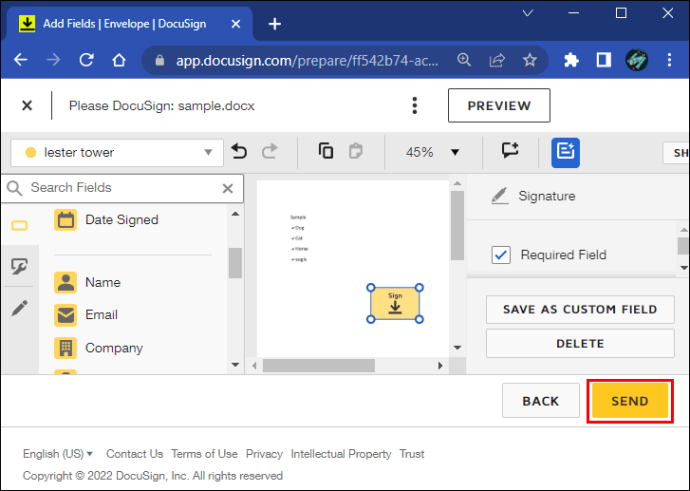Click the fields list scrollbar thumb
The width and height of the screenshot is (690, 491).
pos(235,263)
